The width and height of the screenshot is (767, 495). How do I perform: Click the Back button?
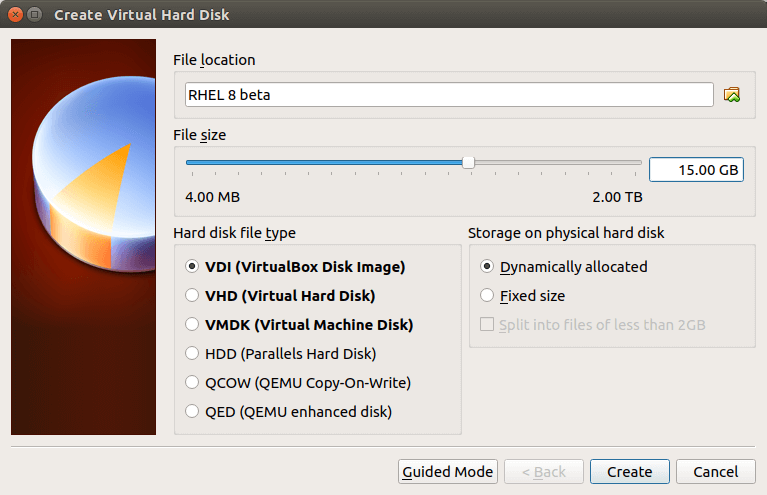point(543,472)
